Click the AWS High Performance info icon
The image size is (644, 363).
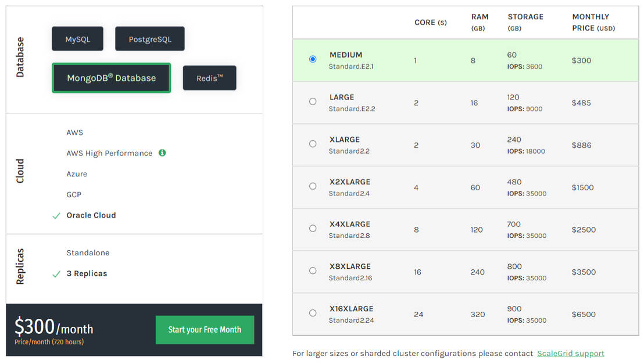click(x=162, y=153)
